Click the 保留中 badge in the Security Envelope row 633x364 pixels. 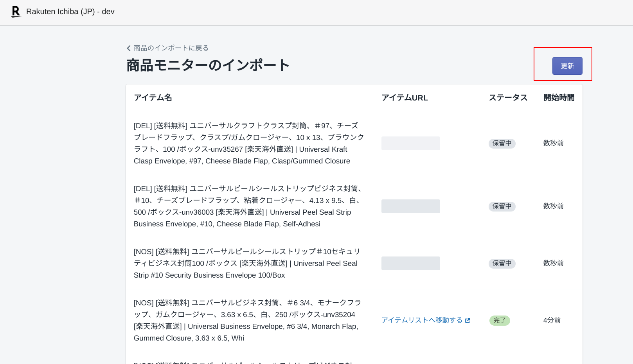tap(502, 264)
